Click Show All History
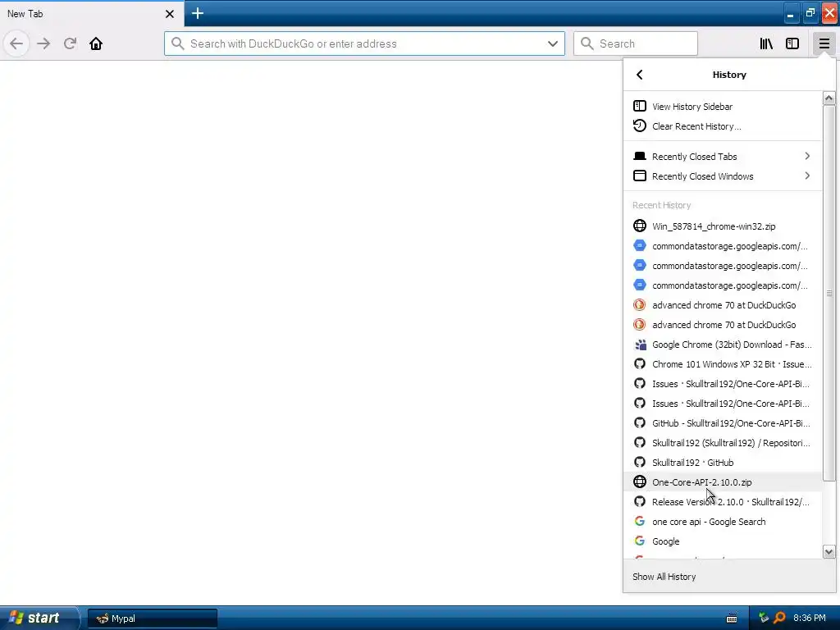This screenshot has height=630, width=840. [729, 577]
